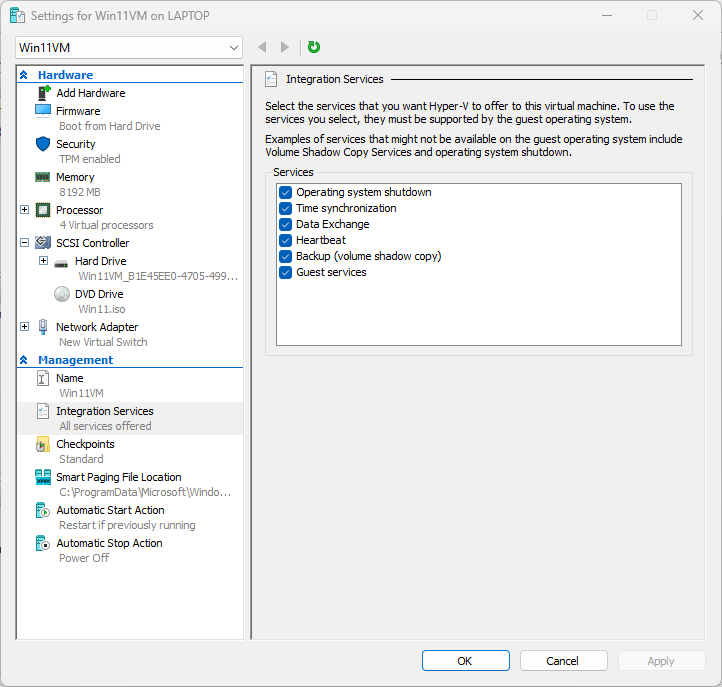Click the Checkpoints icon
This screenshot has height=687, width=722.
(x=43, y=444)
